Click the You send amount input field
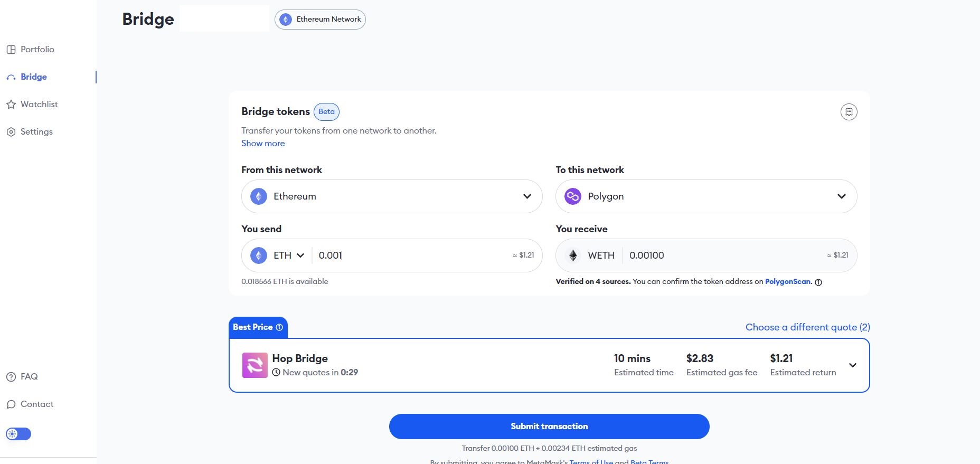The width and height of the screenshot is (980, 464). (x=412, y=255)
